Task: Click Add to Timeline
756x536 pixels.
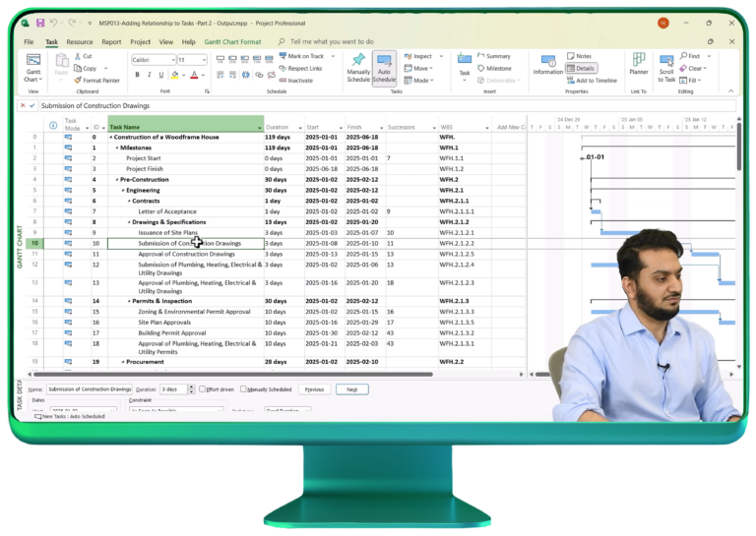Action: 592,81
